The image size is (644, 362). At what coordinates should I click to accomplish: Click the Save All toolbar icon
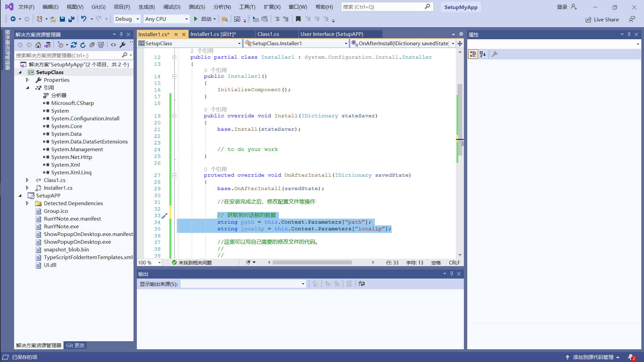pyautogui.click(x=71, y=19)
